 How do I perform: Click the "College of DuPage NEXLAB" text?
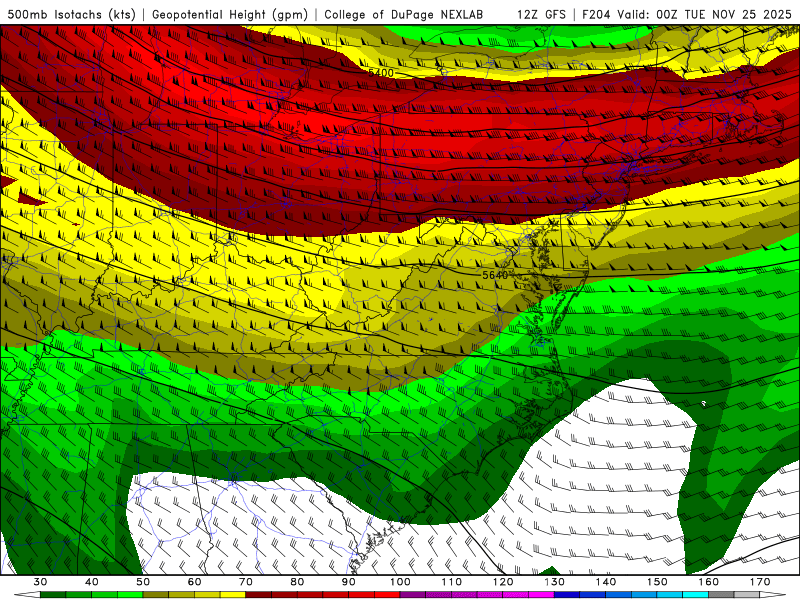[404, 14]
